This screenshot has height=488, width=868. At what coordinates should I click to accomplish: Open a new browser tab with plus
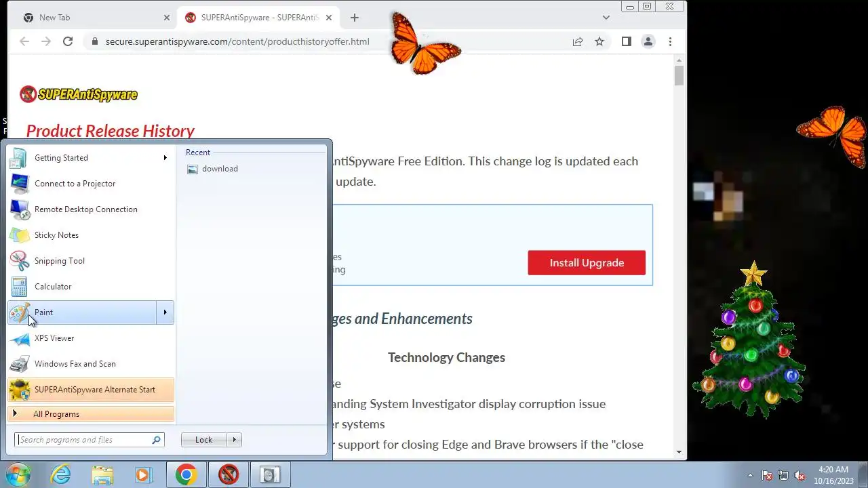[x=354, y=18]
